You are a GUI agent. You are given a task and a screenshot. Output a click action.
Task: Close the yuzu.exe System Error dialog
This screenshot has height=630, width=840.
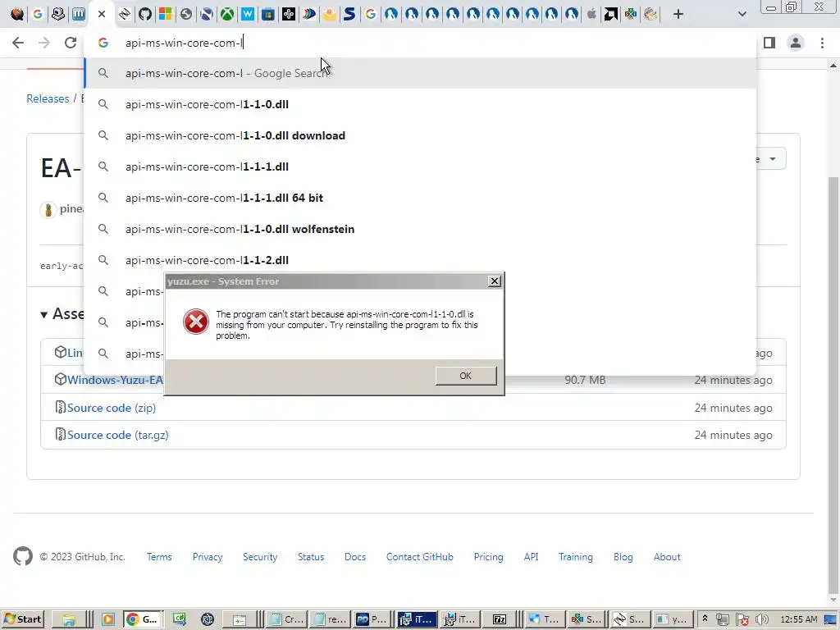495,281
